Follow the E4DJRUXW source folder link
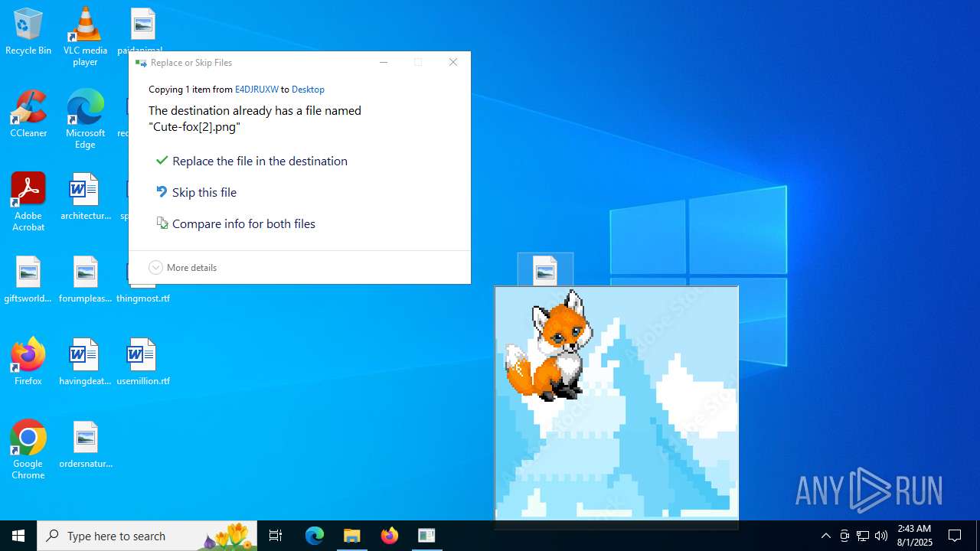This screenshot has width=980, height=551. click(x=256, y=90)
